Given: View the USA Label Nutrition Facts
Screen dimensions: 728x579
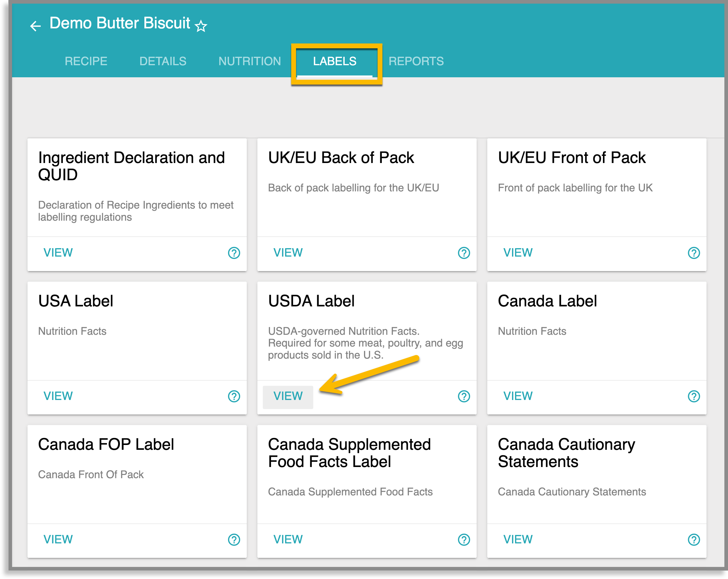Looking at the screenshot, I should 58,396.
